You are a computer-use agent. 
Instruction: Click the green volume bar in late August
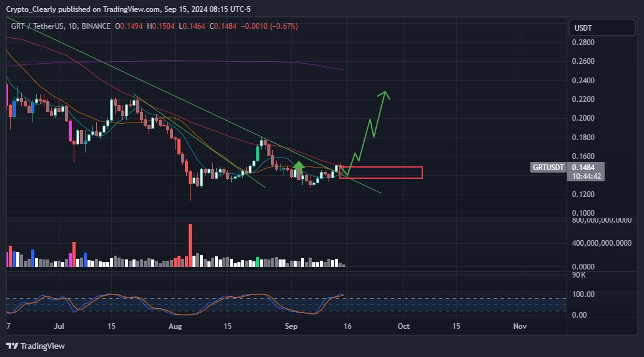(x=257, y=262)
